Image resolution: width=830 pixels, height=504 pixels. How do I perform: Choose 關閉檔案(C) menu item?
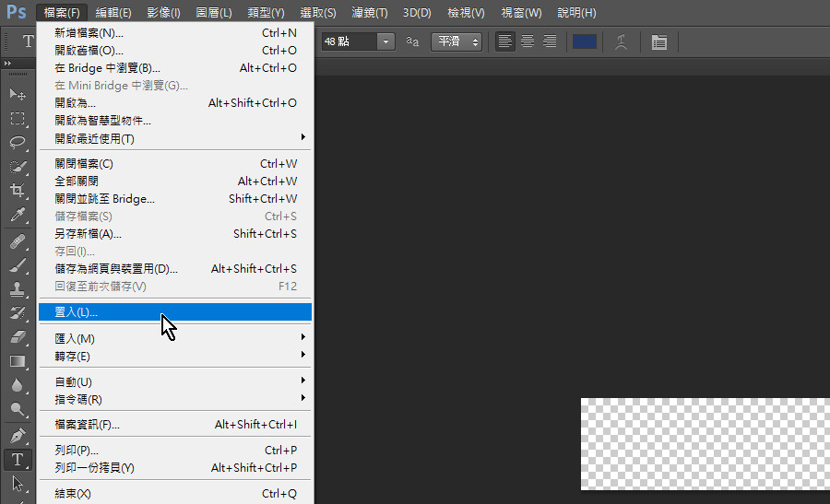pos(175,163)
